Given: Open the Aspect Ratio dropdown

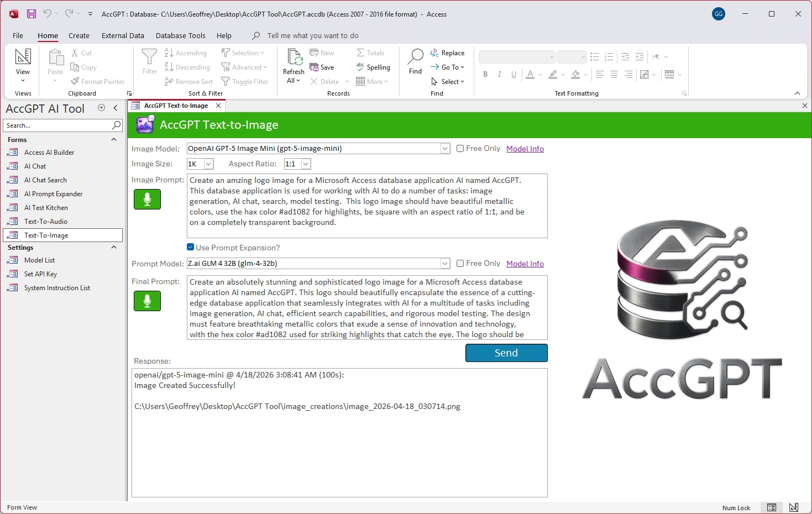Looking at the screenshot, I should pyautogui.click(x=306, y=164).
